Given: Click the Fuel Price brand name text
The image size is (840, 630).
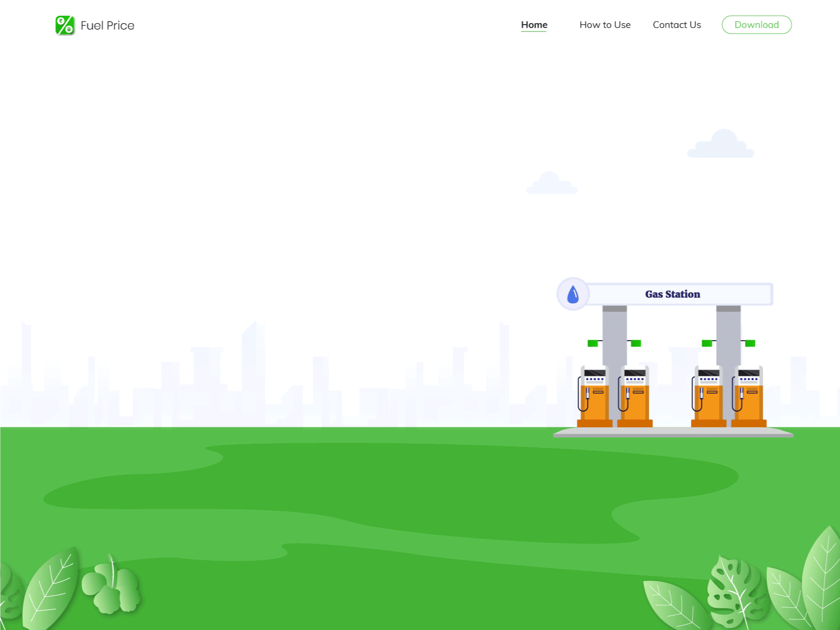Looking at the screenshot, I should pyautogui.click(x=108, y=25).
